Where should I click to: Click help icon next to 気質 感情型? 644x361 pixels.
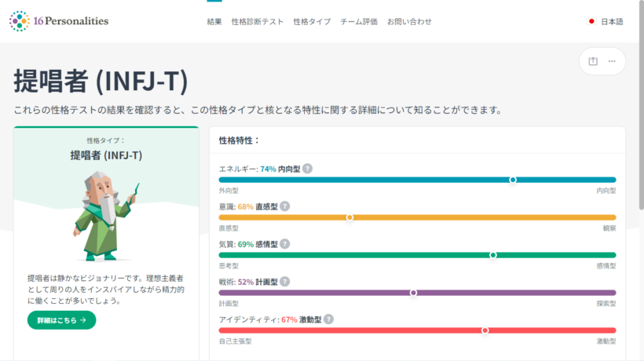284,244
